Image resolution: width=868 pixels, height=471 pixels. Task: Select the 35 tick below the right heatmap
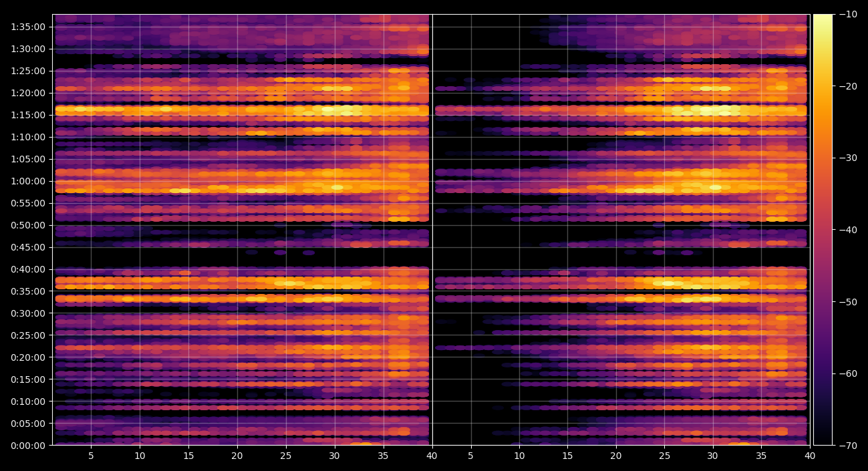(761, 456)
